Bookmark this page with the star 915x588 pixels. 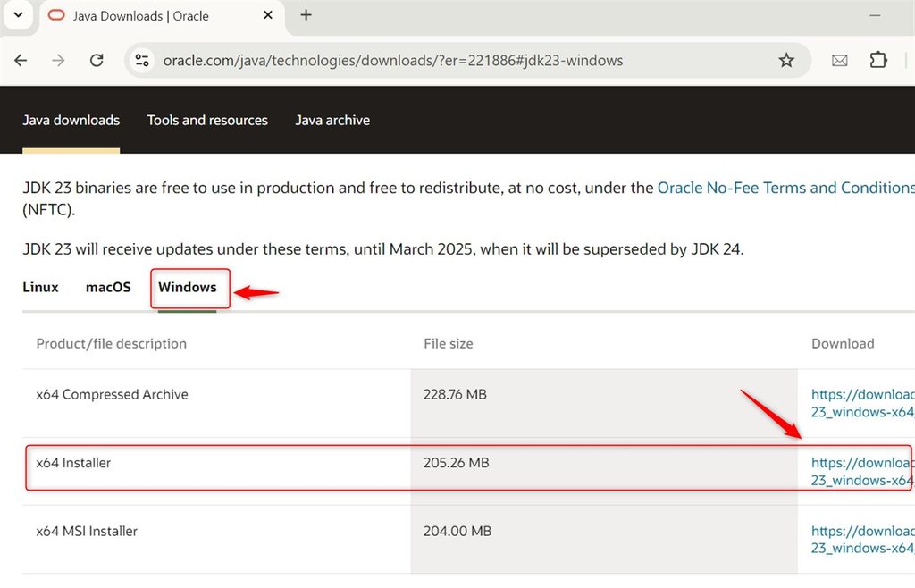[786, 60]
